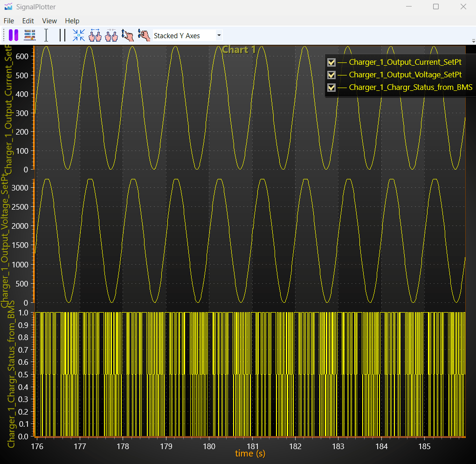Click the Chart 1 title

[x=239, y=49]
